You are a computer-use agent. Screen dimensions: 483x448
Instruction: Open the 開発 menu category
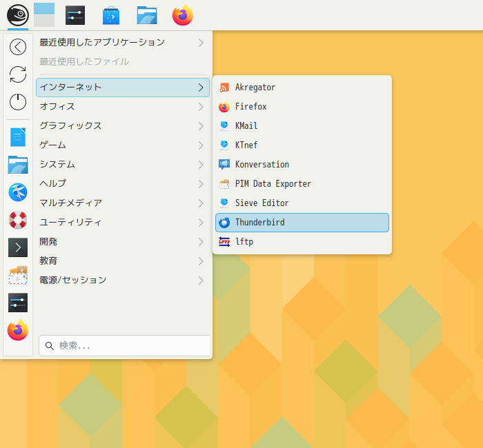click(123, 242)
